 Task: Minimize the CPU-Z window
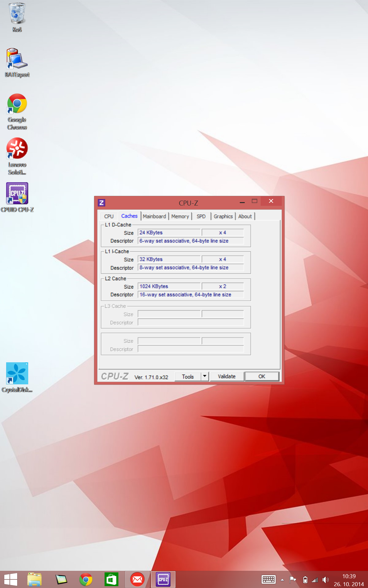(242, 202)
